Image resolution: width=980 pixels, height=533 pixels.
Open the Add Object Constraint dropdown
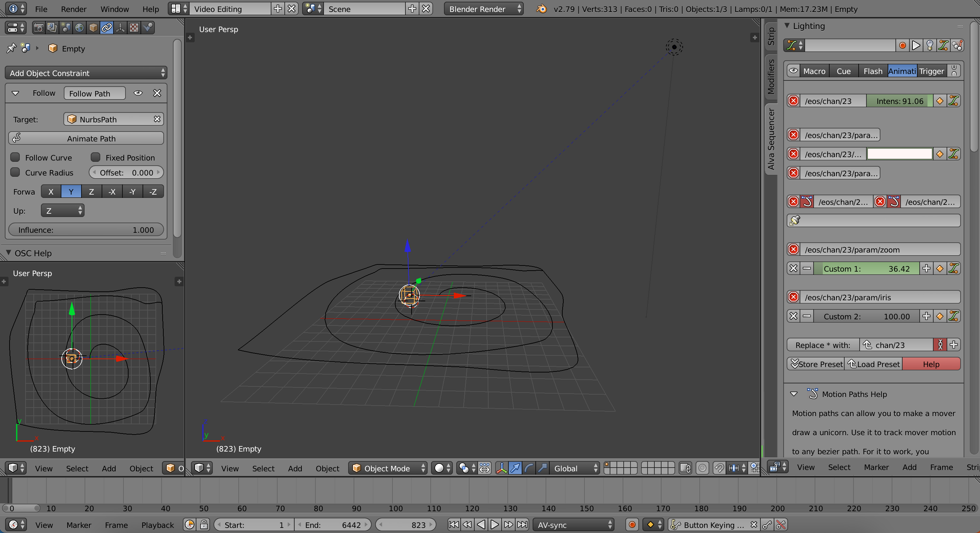click(86, 73)
